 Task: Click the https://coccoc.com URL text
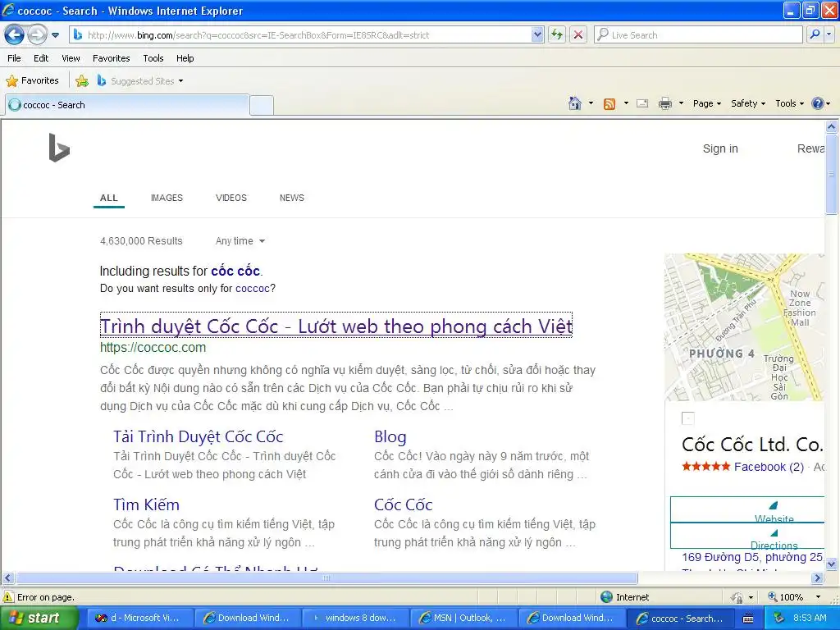tap(153, 347)
